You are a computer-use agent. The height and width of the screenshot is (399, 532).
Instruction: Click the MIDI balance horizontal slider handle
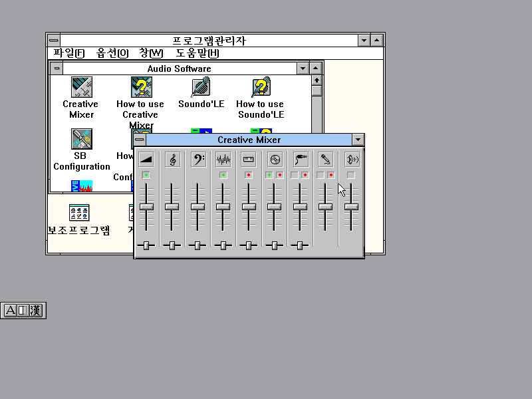249,245
